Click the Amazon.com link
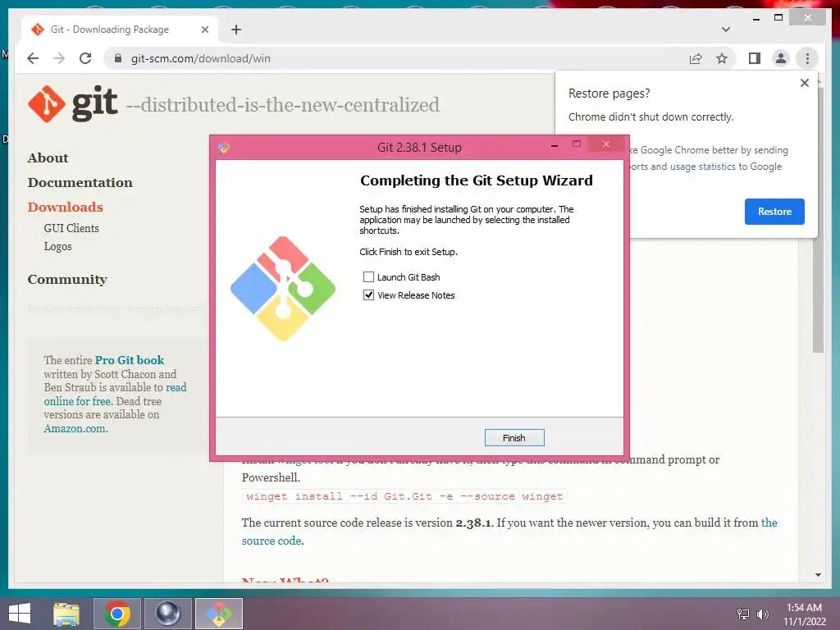The width and height of the screenshot is (840, 630). click(x=75, y=428)
